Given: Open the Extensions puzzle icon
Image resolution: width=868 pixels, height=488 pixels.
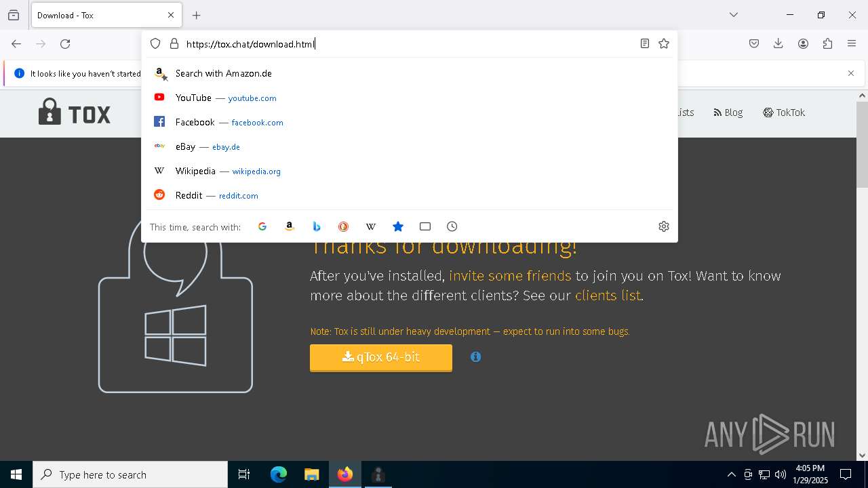Looking at the screenshot, I should click(827, 44).
